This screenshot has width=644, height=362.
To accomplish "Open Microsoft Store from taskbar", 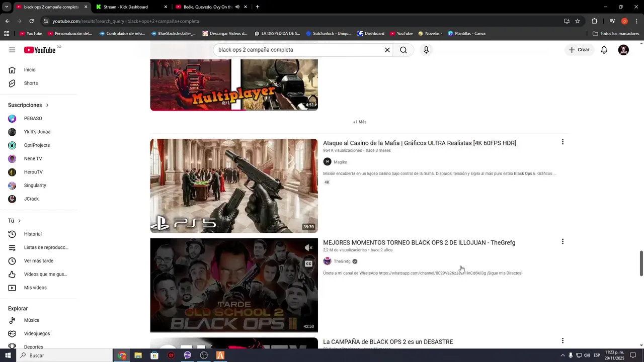I will pyautogui.click(x=154, y=355).
